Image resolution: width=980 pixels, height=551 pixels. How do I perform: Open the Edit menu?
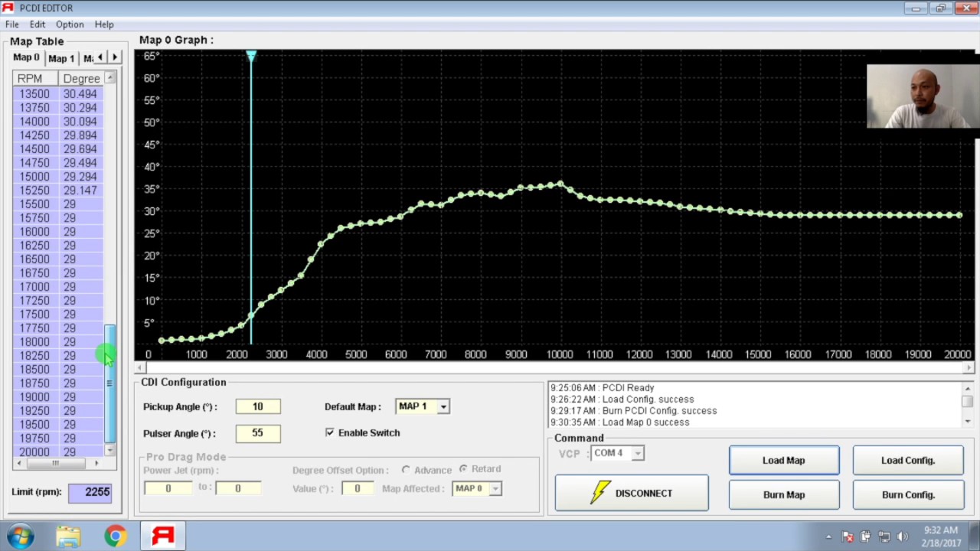click(38, 24)
